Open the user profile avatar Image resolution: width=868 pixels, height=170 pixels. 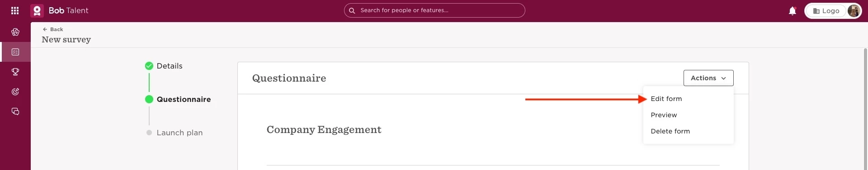pos(854,11)
